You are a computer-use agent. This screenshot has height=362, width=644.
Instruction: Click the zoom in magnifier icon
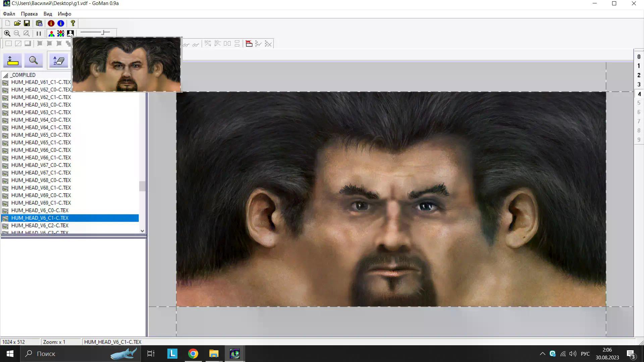pos(7,33)
